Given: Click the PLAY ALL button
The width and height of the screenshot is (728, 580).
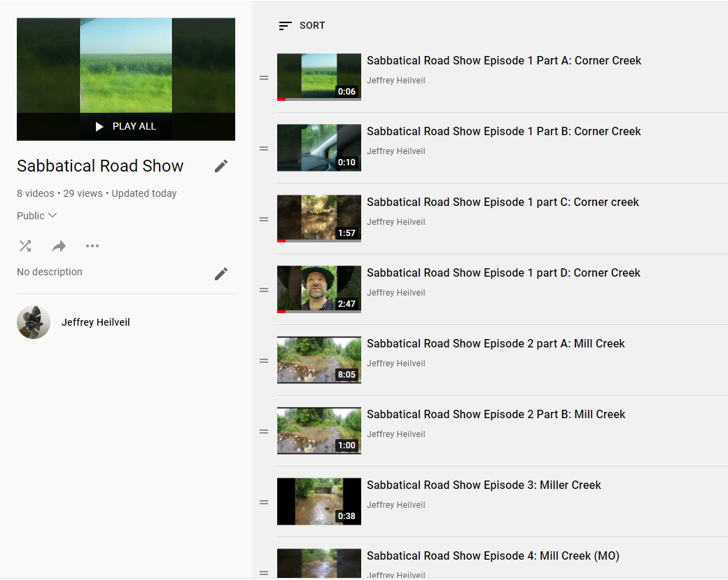Looking at the screenshot, I should click(x=126, y=126).
